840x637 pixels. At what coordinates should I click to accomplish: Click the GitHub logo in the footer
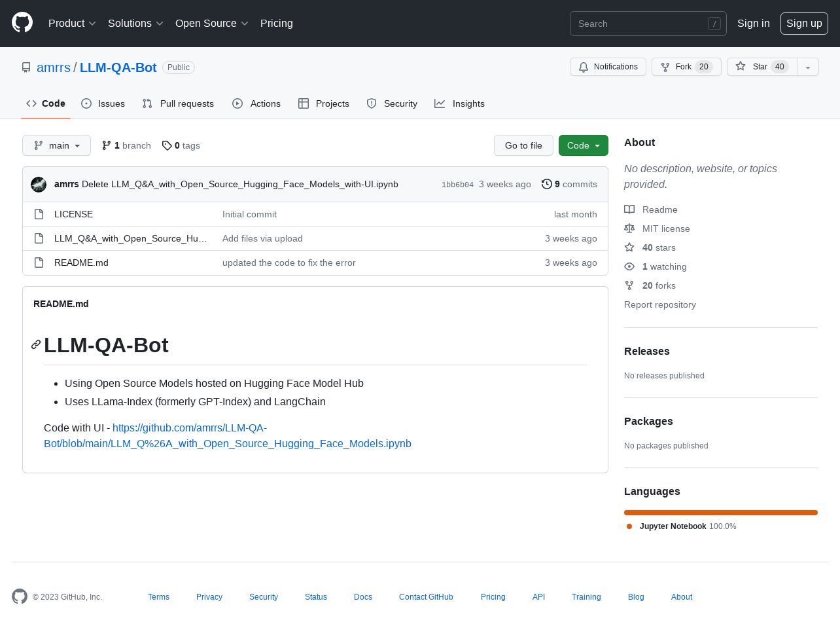point(20,596)
